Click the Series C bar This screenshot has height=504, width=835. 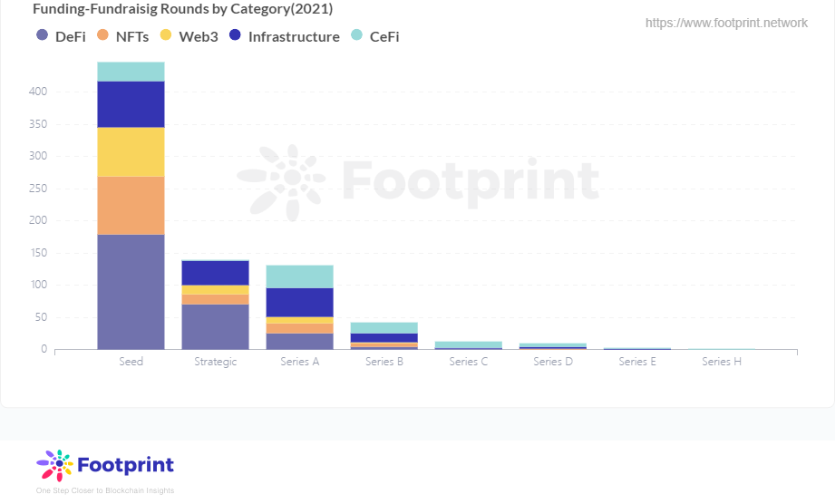tap(468, 344)
